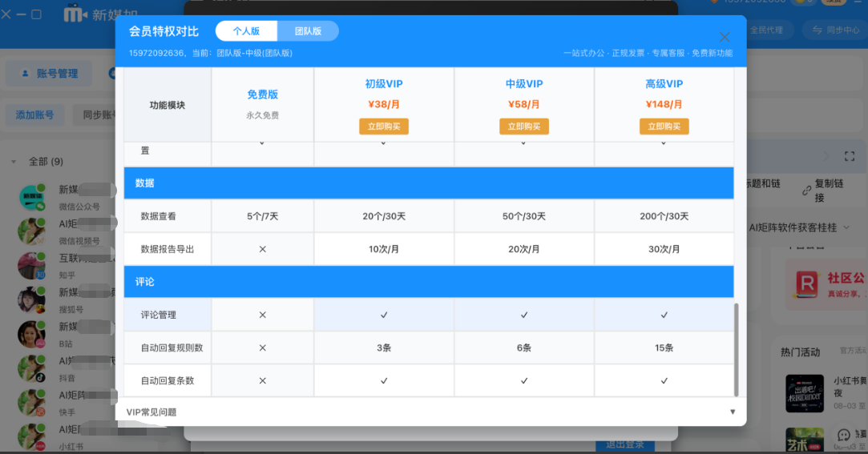Open 同步中心 in the top bar

(x=835, y=30)
